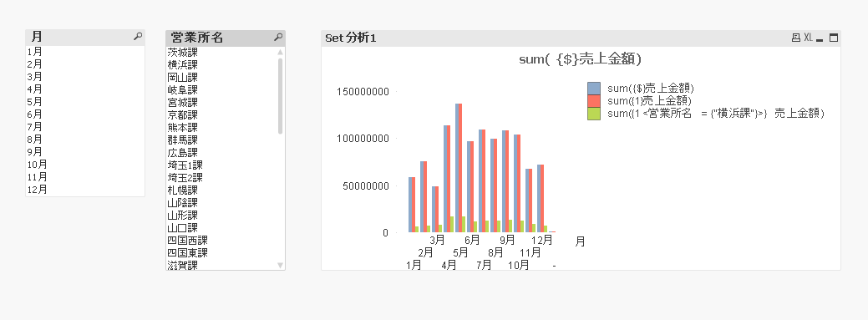Select 四国西課 in 営業所名 list
The height and width of the screenshot is (320, 868).
coord(221,241)
